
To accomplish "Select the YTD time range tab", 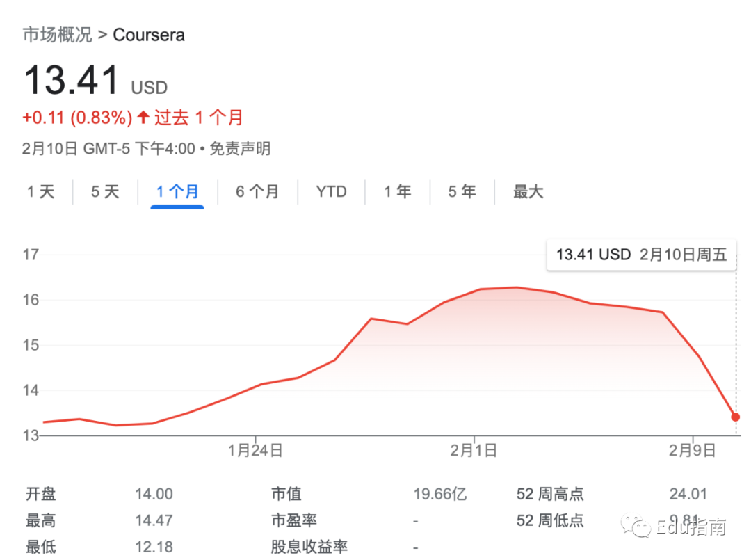I will (x=331, y=191).
